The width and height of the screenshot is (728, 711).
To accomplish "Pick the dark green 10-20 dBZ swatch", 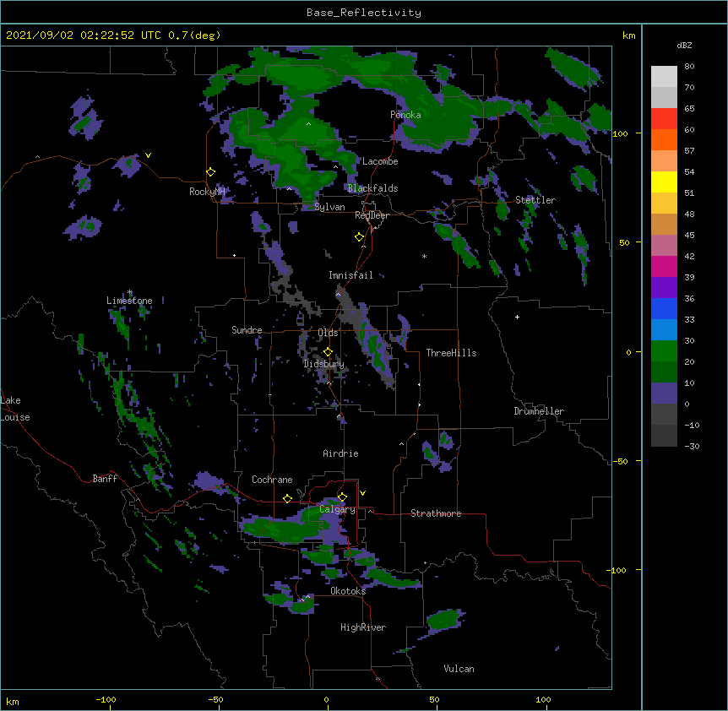I will click(664, 372).
